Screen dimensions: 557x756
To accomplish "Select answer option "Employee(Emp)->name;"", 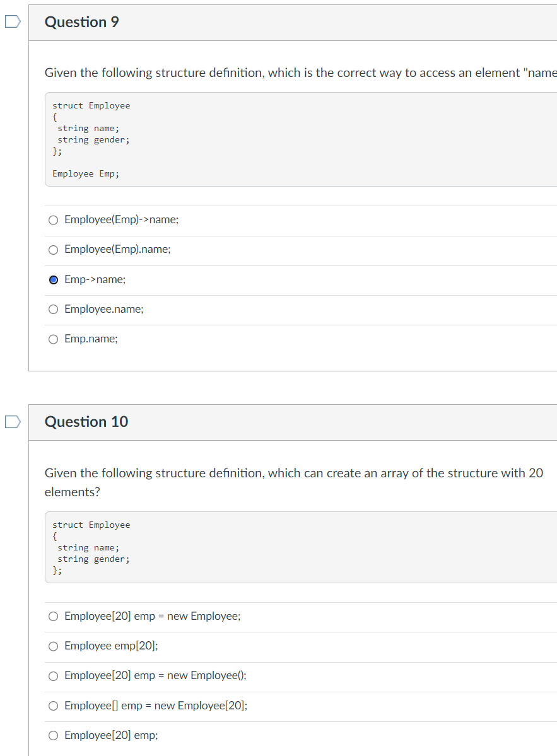I will pyautogui.click(x=53, y=219).
